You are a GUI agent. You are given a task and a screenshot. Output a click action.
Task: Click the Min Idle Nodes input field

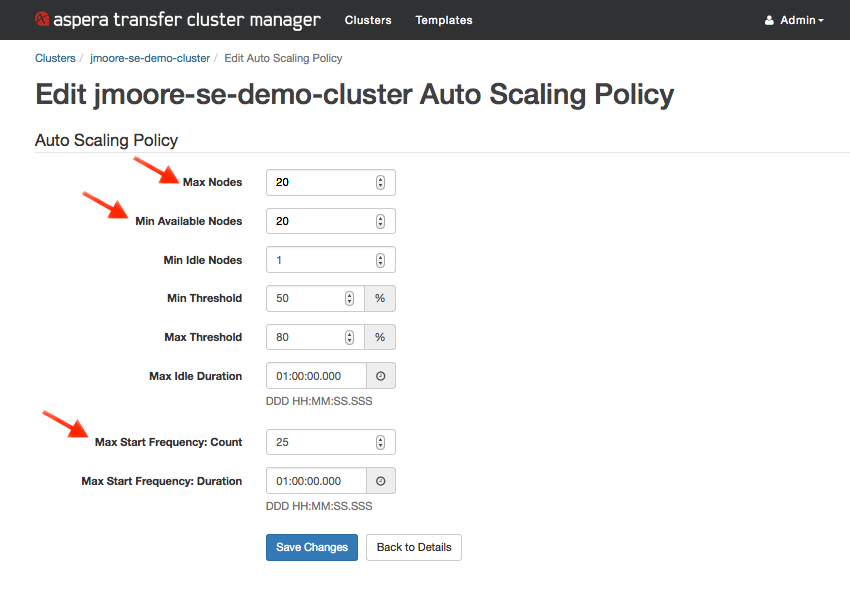point(331,260)
